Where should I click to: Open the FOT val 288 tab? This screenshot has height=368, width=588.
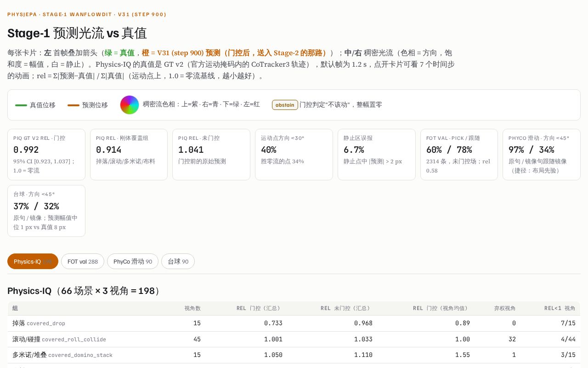[x=83, y=261]
